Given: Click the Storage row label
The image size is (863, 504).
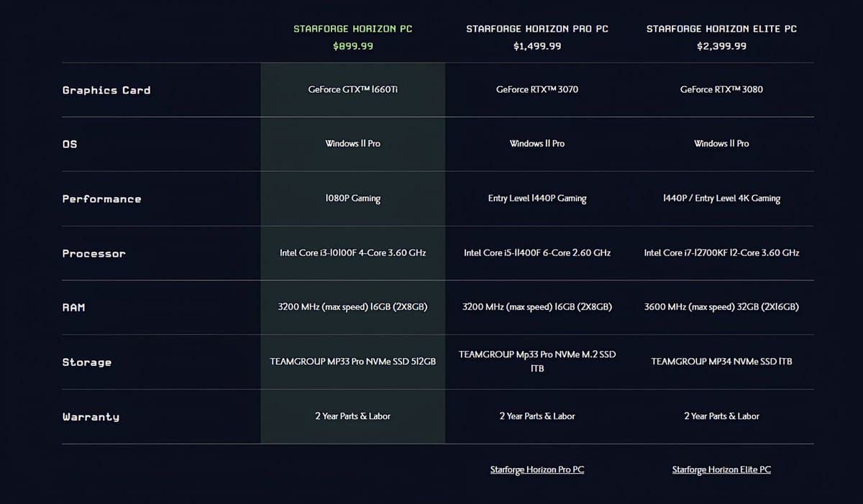Looking at the screenshot, I should click(x=86, y=362).
